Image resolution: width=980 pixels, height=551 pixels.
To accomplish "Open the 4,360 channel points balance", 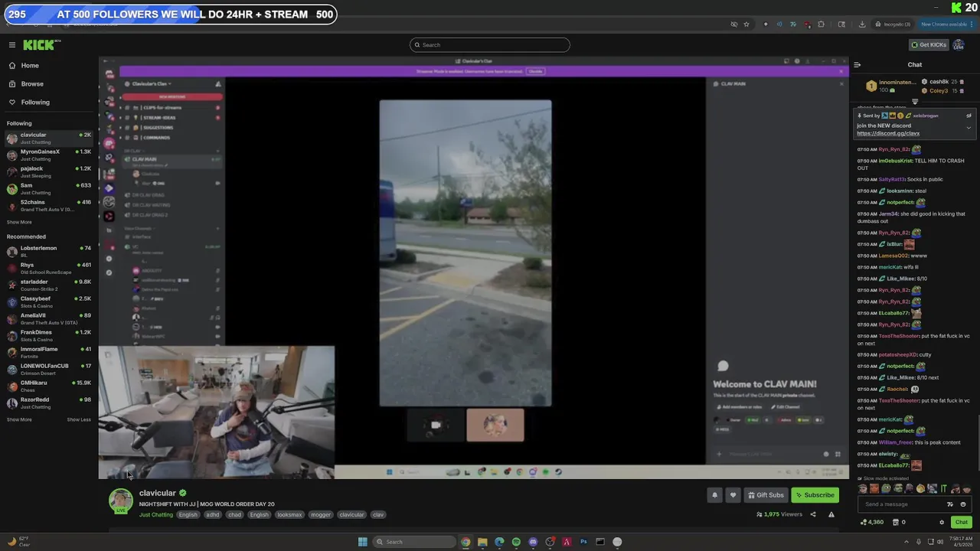I will (872, 522).
